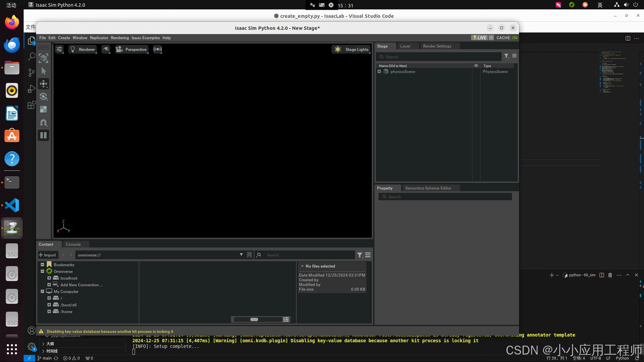Open the Content browser options menu

point(368,255)
